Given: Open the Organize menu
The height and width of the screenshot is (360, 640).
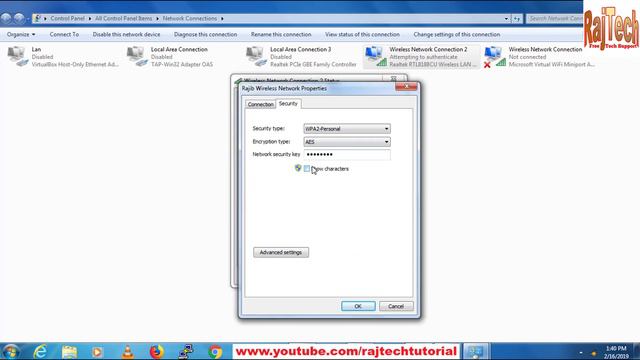Looking at the screenshot, I should (x=21, y=35).
